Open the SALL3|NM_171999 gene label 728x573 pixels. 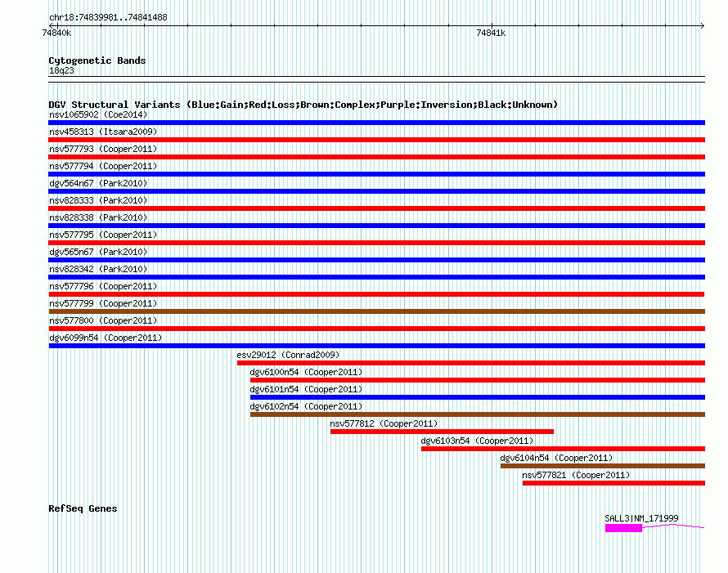tap(641, 518)
